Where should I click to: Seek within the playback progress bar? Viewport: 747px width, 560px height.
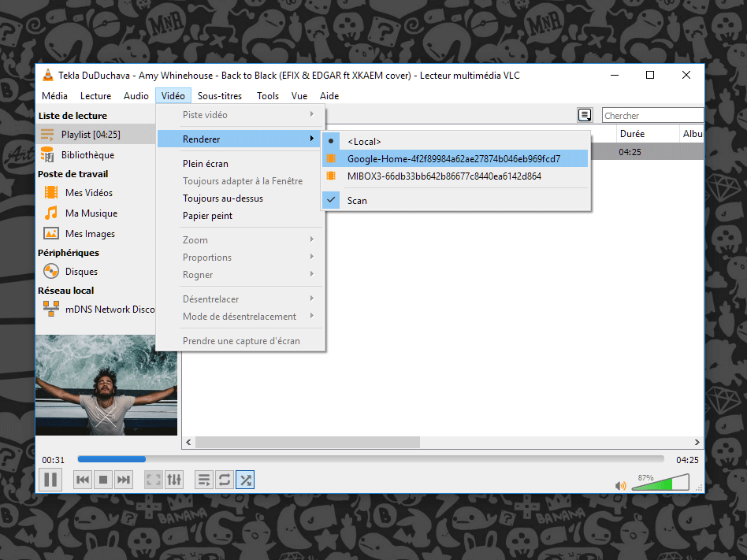pyautogui.click(x=370, y=459)
